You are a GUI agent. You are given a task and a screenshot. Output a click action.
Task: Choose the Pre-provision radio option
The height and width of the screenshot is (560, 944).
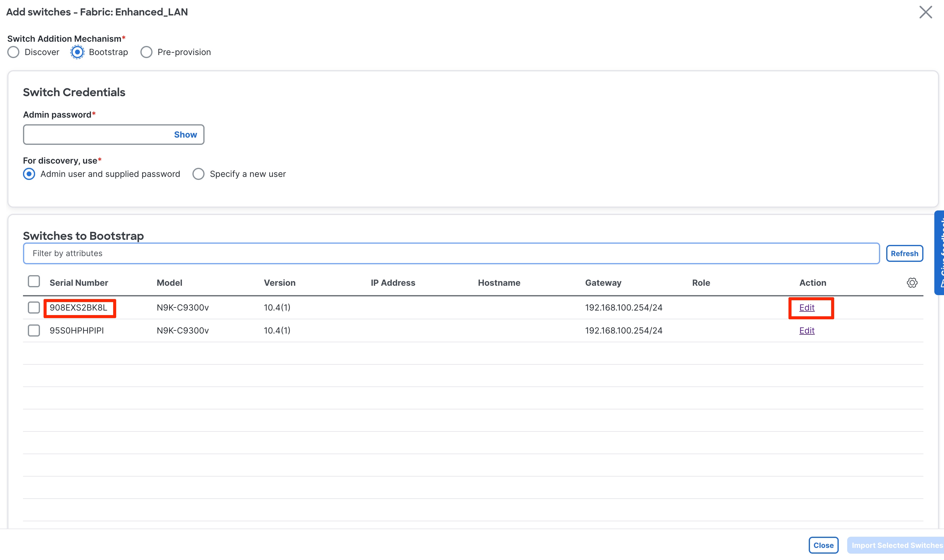pyautogui.click(x=146, y=52)
